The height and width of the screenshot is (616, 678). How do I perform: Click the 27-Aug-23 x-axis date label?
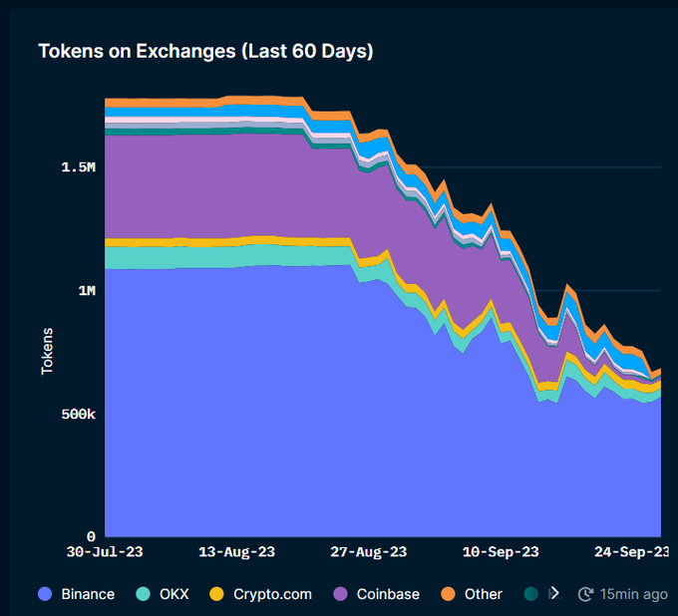(x=368, y=551)
